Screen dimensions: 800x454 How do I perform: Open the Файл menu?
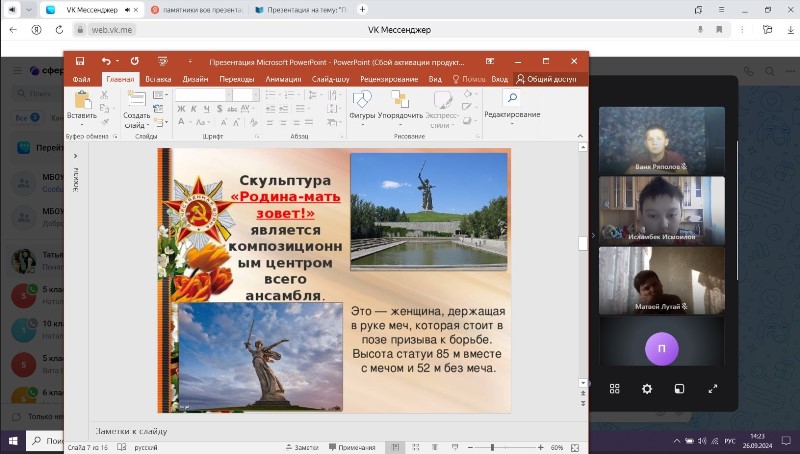tap(82, 79)
